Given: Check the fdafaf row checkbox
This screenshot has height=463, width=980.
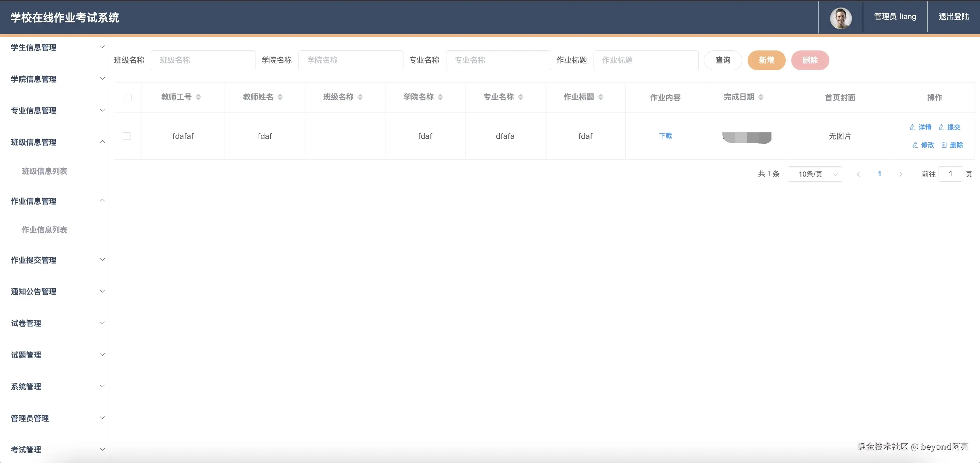Looking at the screenshot, I should [127, 136].
